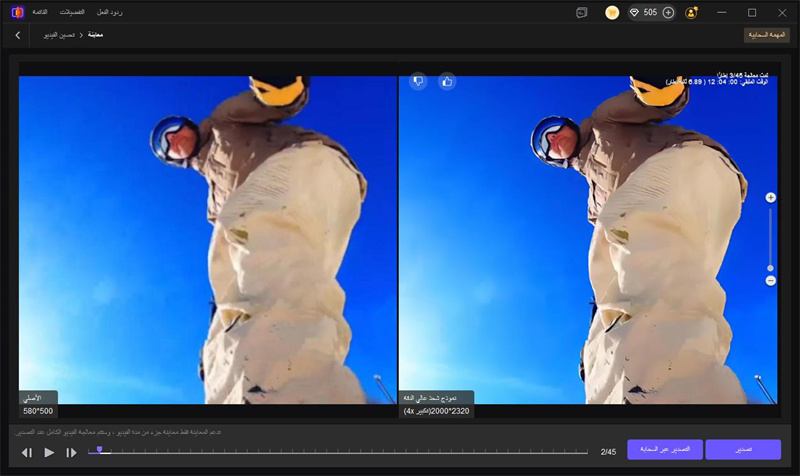Viewport: 800px width, 476px height.
Task: Click the thumbs-up feedback icon
Action: pyautogui.click(x=447, y=81)
